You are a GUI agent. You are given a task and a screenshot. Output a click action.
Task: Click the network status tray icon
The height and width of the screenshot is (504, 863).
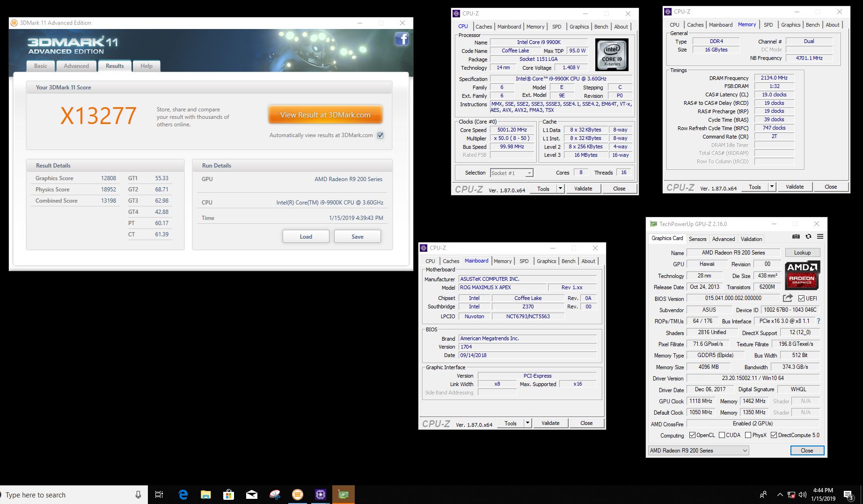[791, 495]
